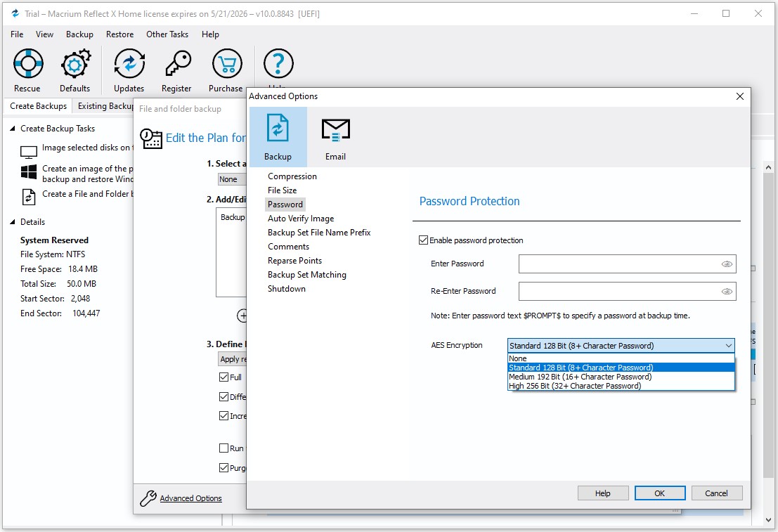Click the main window scrollbar down arrow
778x532 pixels.
coord(769,520)
